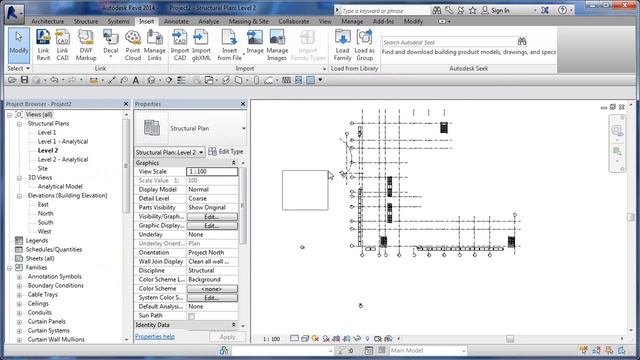Open the Annotate ribbon tab

click(x=176, y=21)
